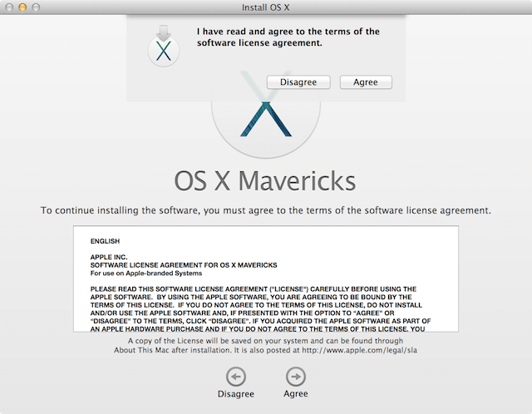Click the ENGLISH heading in the license text

tap(105, 241)
